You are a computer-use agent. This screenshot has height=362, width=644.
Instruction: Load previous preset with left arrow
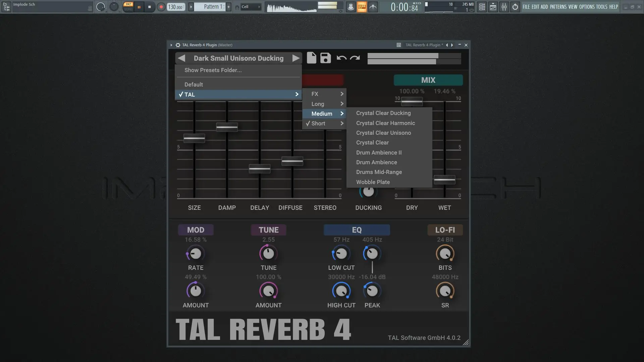coord(181,58)
